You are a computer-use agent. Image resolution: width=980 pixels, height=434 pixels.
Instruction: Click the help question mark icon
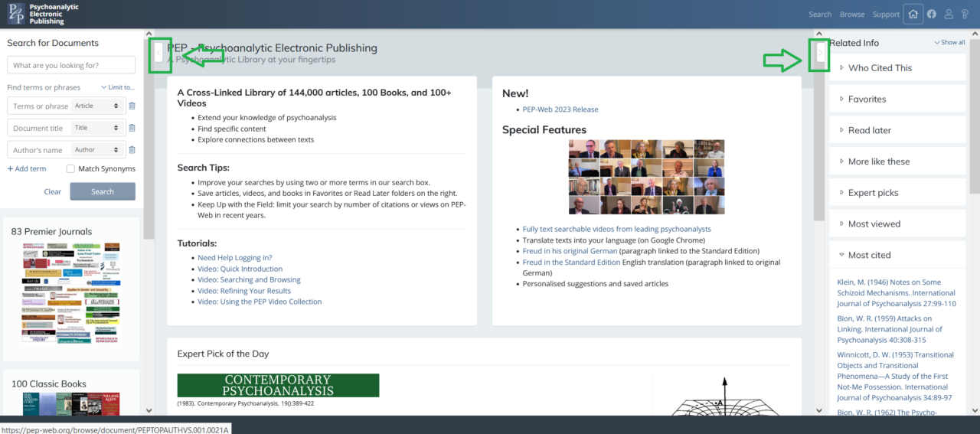(965, 14)
